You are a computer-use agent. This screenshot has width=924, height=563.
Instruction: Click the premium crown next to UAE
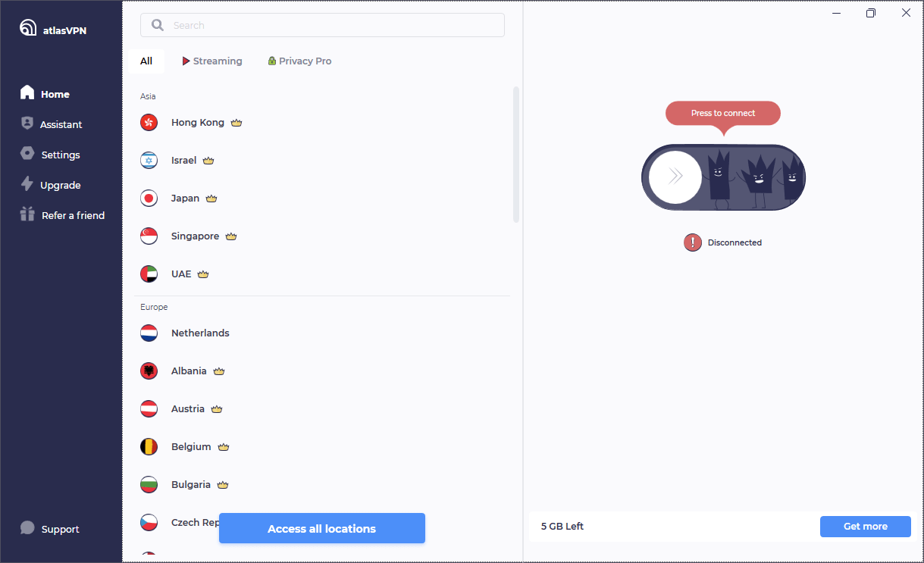(203, 274)
